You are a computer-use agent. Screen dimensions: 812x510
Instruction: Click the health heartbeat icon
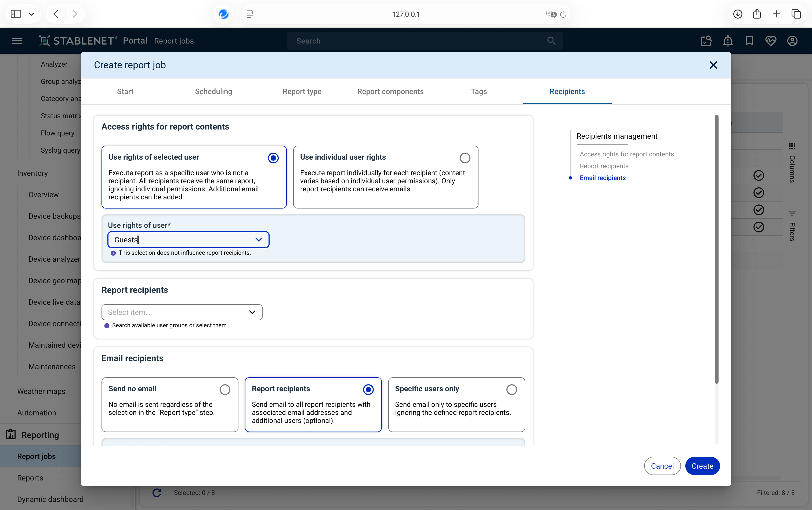pos(771,41)
